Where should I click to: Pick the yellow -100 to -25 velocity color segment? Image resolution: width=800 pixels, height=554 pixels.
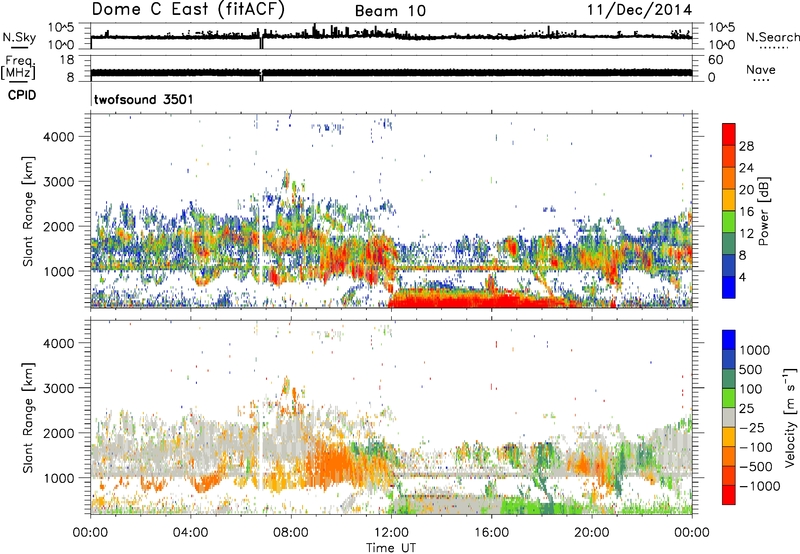tap(729, 437)
